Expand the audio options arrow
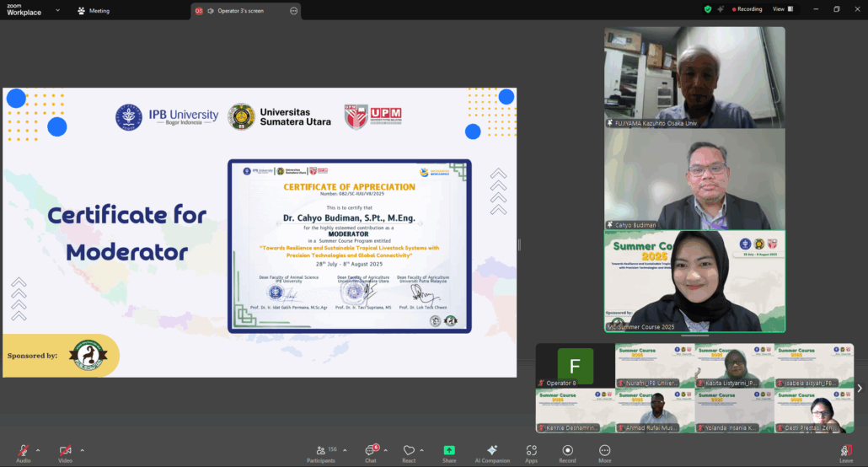This screenshot has height=467, width=868. (40, 449)
